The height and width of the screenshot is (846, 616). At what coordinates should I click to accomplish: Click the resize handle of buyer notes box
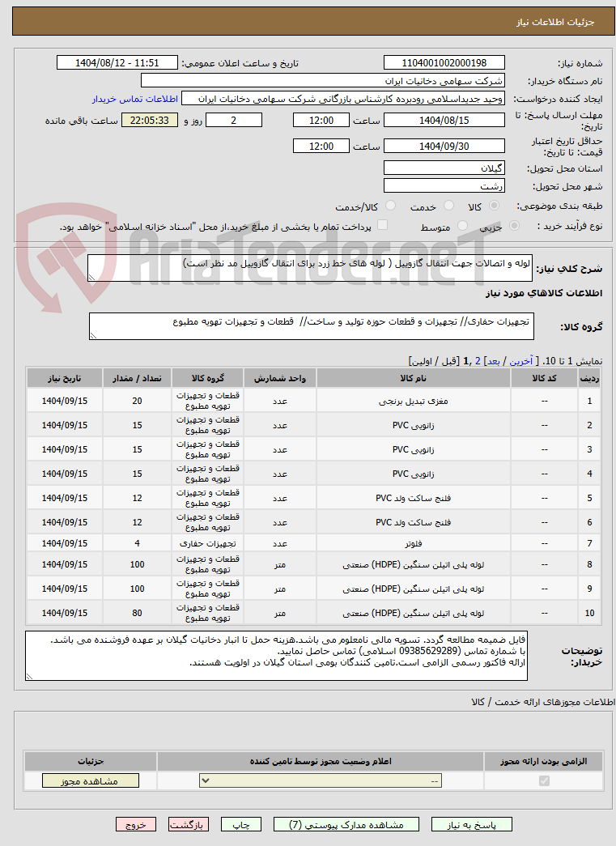click(x=29, y=677)
